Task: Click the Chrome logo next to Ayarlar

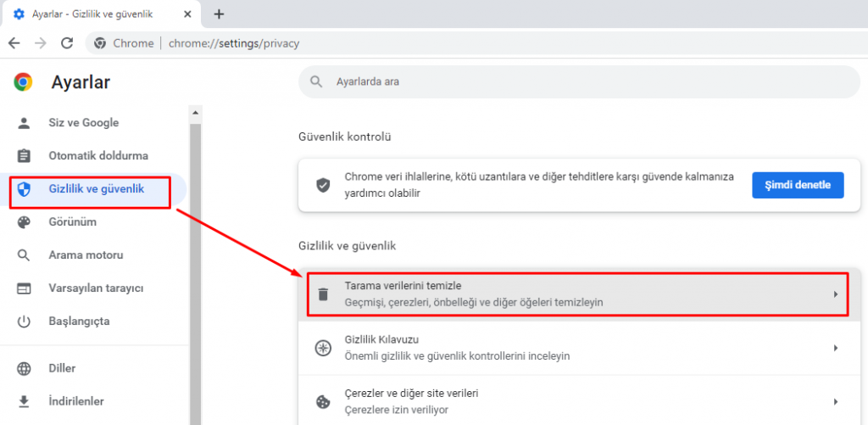Action: 23,82
